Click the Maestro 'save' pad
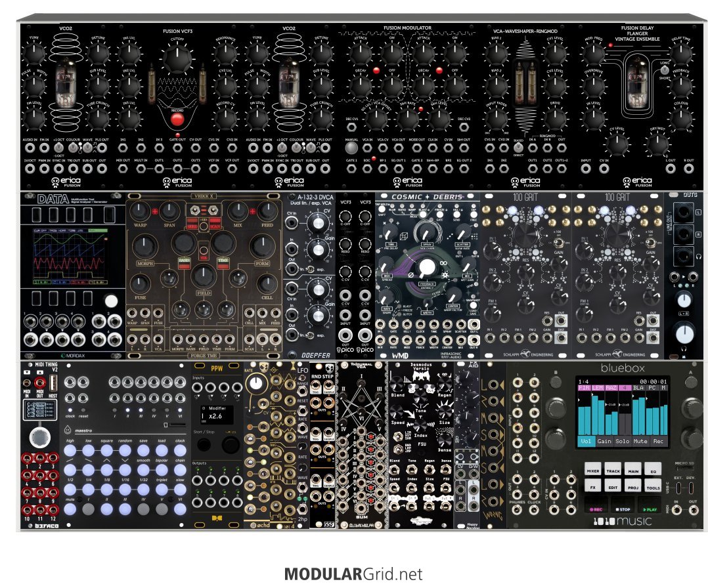 tap(143, 450)
